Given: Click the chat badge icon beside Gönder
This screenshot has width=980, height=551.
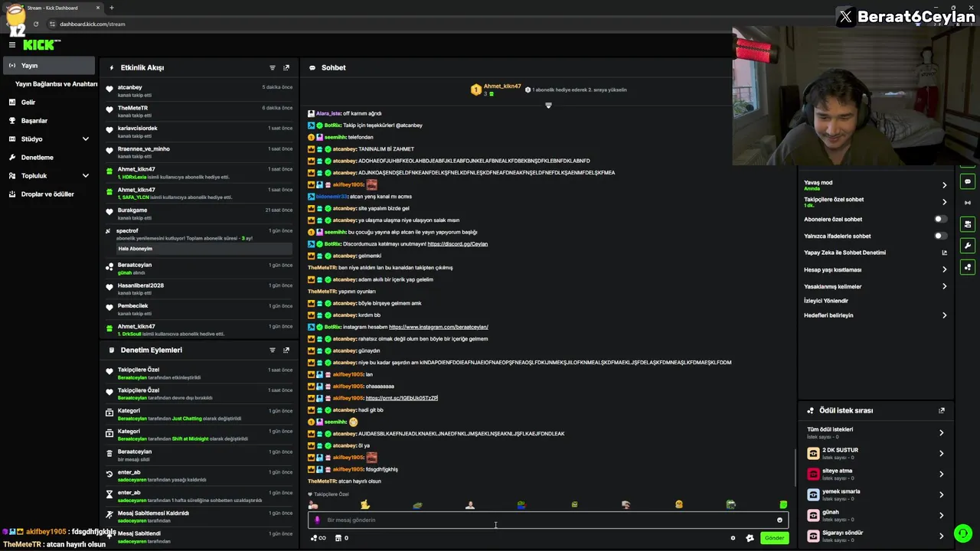Looking at the screenshot, I should (750, 538).
